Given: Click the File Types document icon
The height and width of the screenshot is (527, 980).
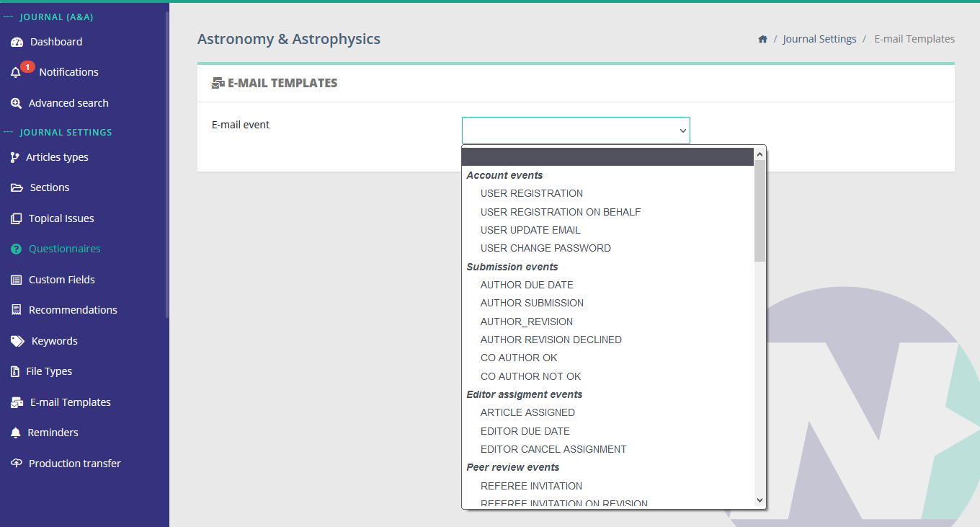Looking at the screenshot, I should (15, 371).
